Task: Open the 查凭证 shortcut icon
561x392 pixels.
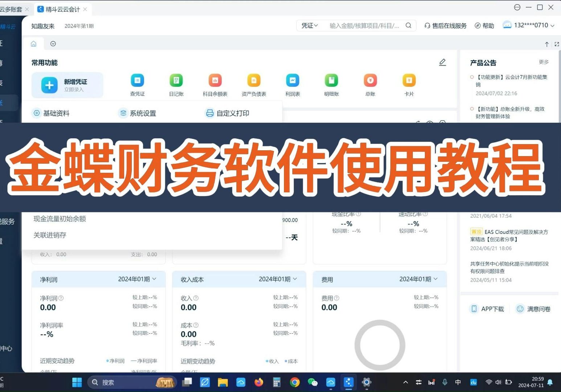Action: (138, 80)
